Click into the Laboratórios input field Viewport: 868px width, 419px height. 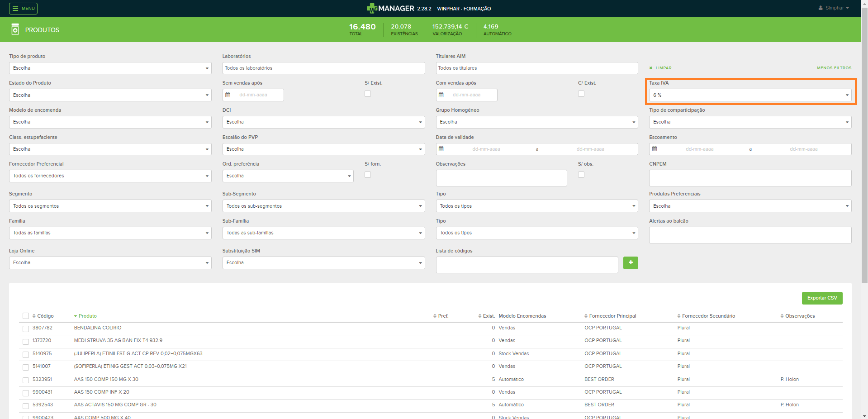pos(323,68)
